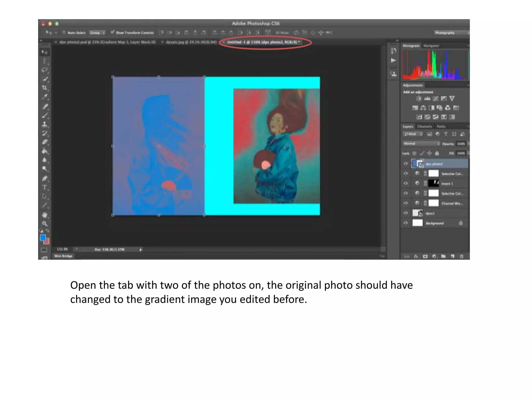This screenshot has height=399, width=532.
Task: Open the dpspic.jpg document tab
Action: [189, 42]
